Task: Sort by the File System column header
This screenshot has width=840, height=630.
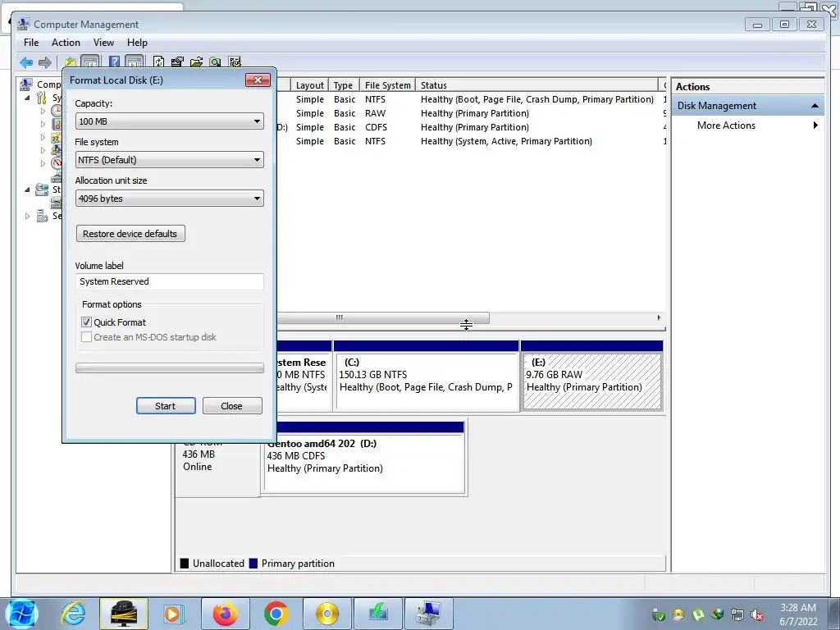Action: [x=387, y=85]
